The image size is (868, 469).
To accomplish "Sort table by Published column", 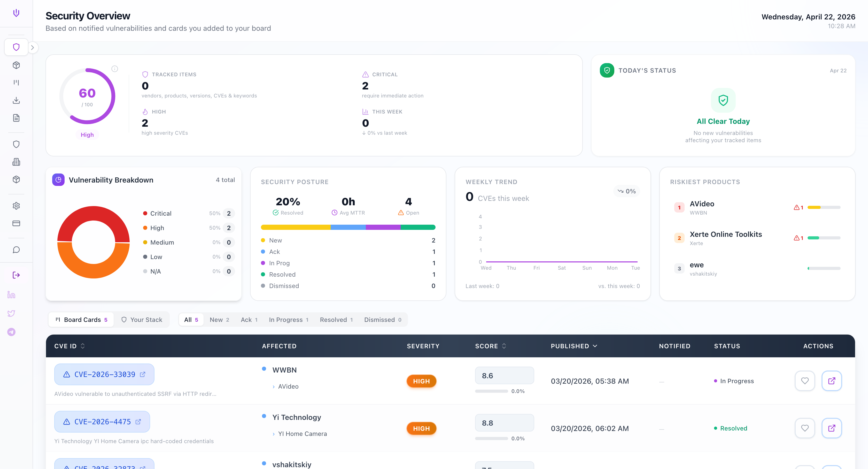I will (x=574, y=346).
